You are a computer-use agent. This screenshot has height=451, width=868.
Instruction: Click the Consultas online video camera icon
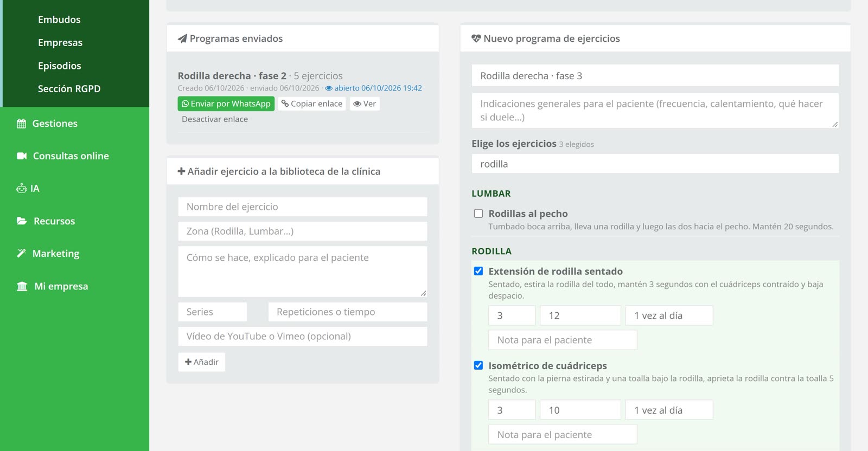(22, 156)
